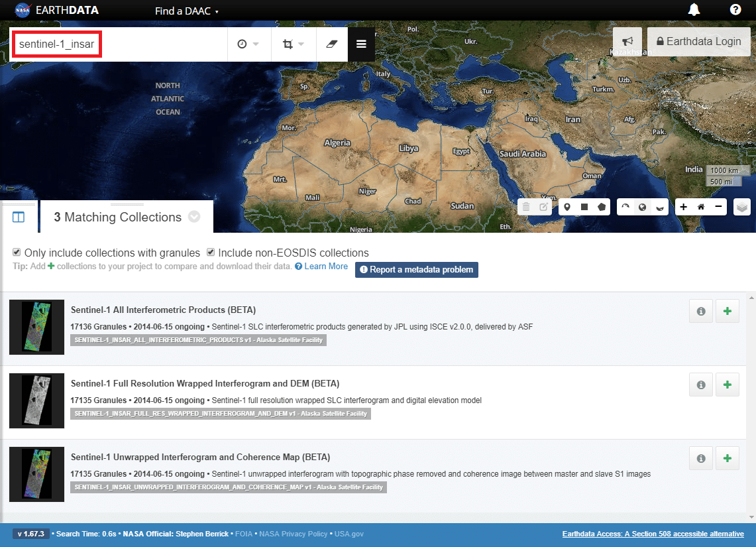Add Full Resolution Wrapped Interferogram to project
This screenshot has height=547, width=756.
pos(728,385)
